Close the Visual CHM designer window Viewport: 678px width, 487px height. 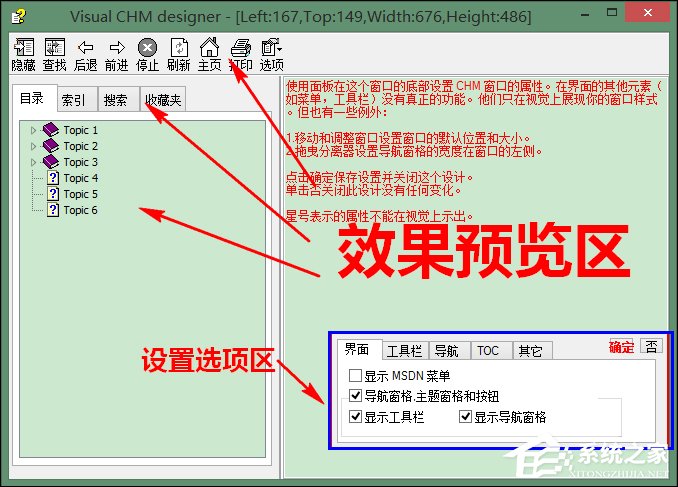click(x=648, y=13)
